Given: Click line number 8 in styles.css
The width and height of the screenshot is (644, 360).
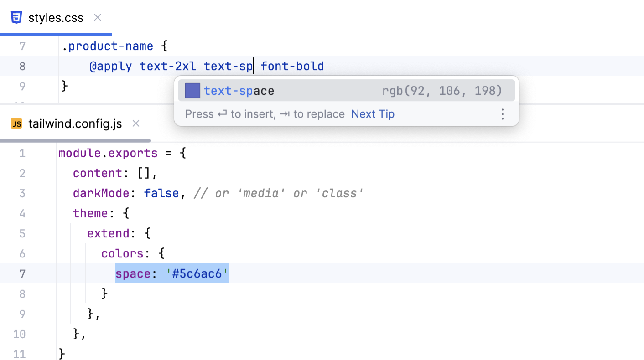Looking at the screenshot, I should coord(22,66).
